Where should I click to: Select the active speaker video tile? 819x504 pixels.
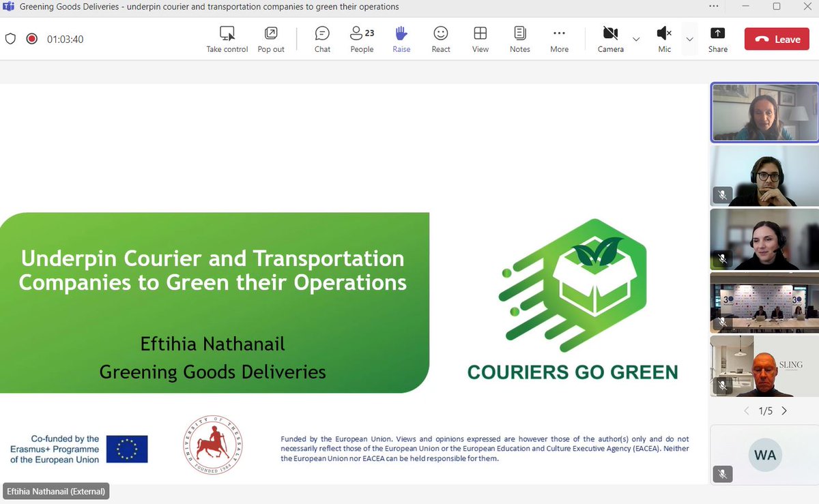[764, 113]
